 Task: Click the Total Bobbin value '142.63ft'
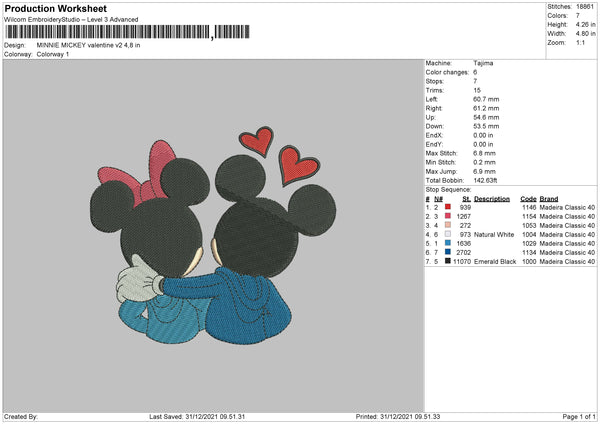click(485, 180)
